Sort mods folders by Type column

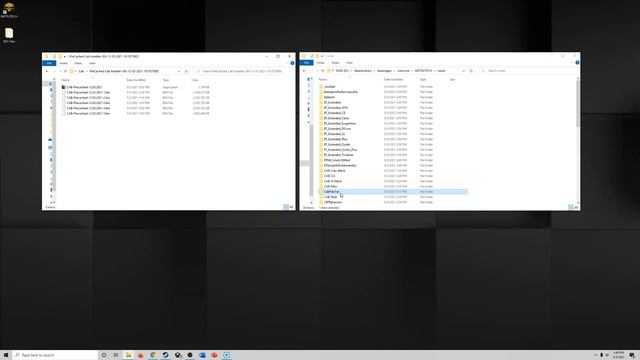(423, 80)
